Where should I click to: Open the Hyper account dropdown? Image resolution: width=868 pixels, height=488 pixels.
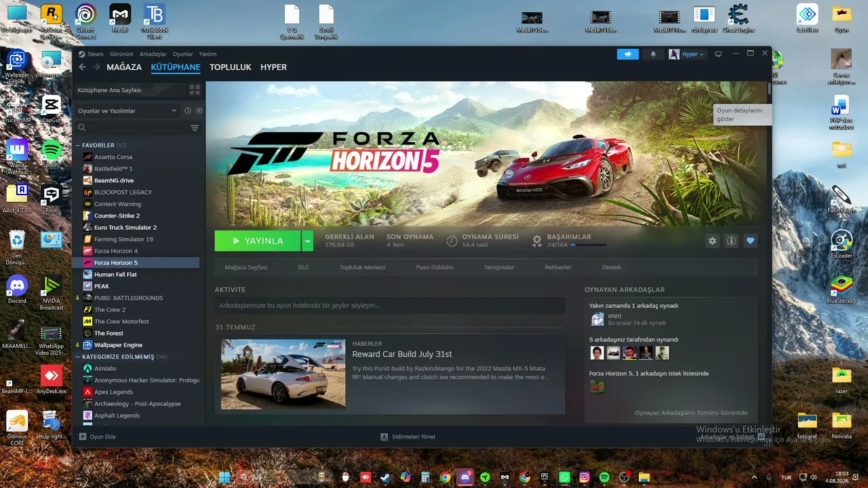click(x=687, y=54)
